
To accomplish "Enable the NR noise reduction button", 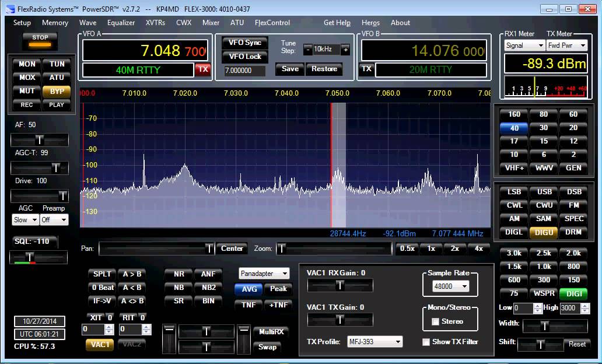I will [x=178, y=274].
